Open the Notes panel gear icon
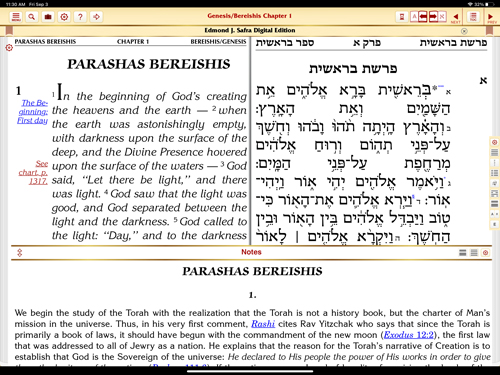 [x=485, y=253]
